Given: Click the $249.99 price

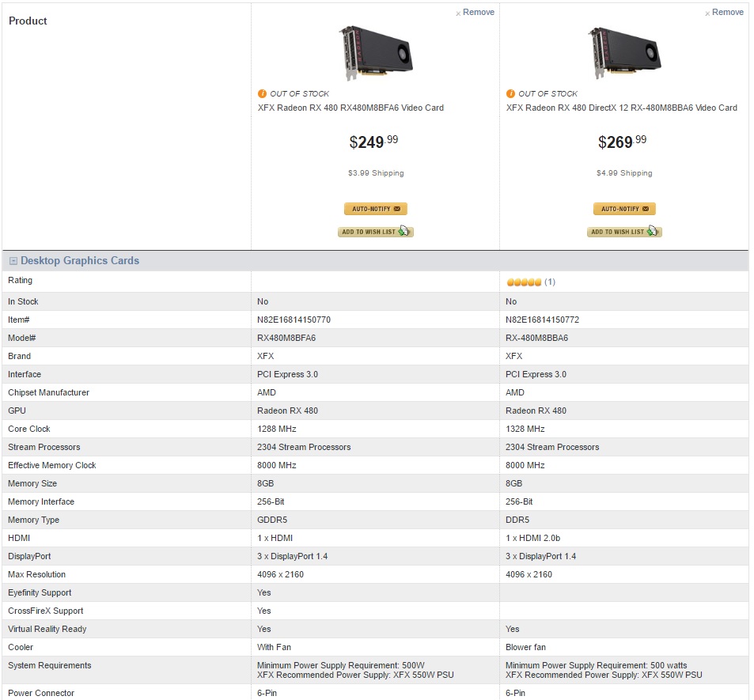Looking at the screenshot, I should click(373, 142).
